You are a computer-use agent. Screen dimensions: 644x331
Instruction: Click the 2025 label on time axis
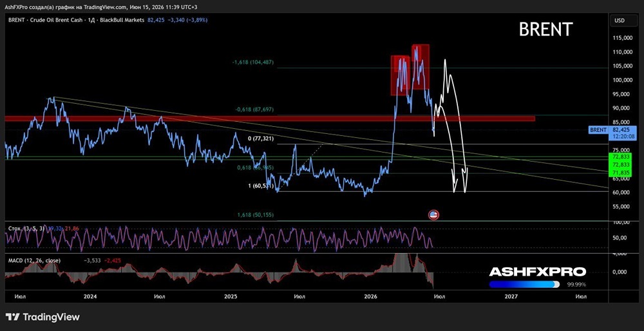(x=231, y=296)
